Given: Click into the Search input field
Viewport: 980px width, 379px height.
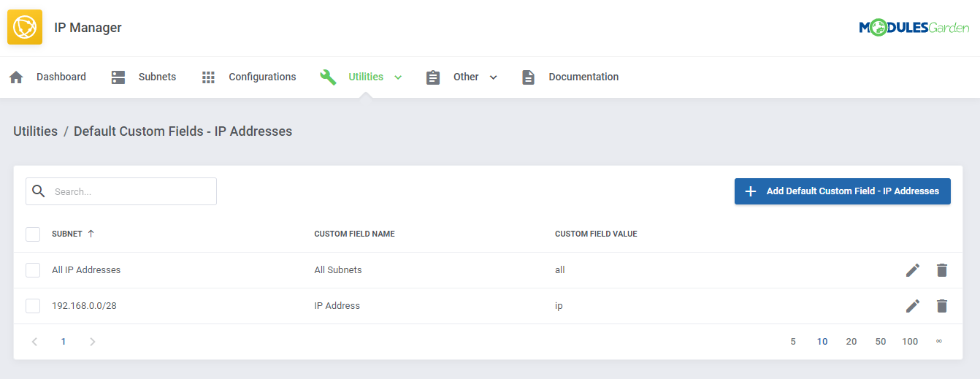Looking at the screenshot, I should [131, 191].
